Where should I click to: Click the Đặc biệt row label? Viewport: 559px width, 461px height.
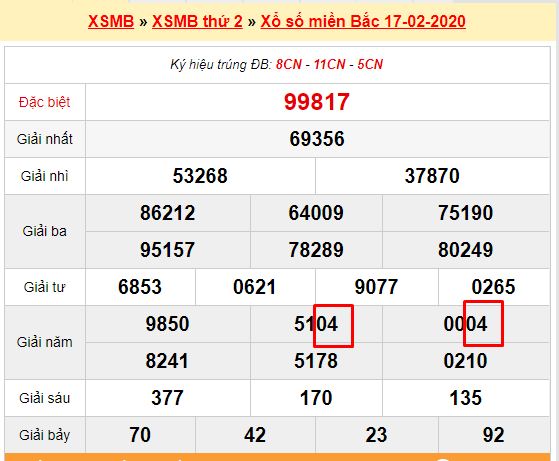click(45, 102)
